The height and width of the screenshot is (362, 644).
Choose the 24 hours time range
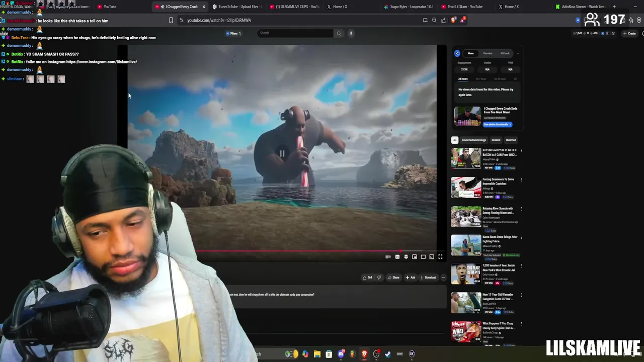[463, 79]
